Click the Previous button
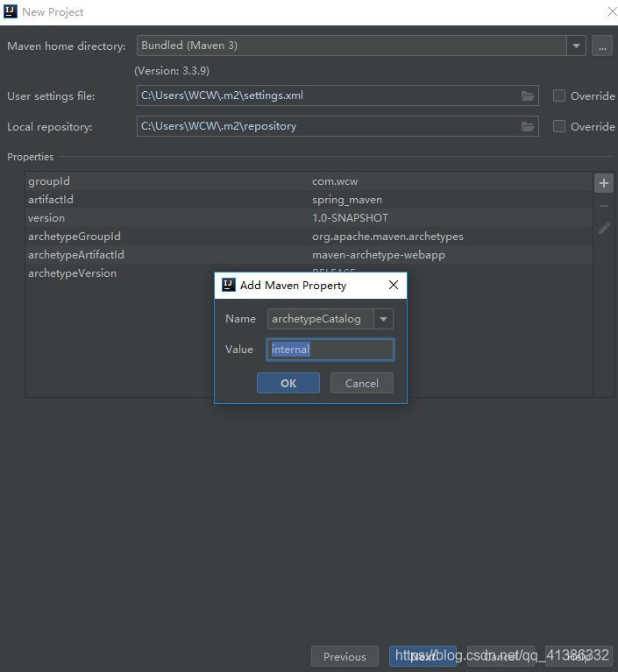The image size is (618, 672). pyautogui.click(x=345, y=656)
